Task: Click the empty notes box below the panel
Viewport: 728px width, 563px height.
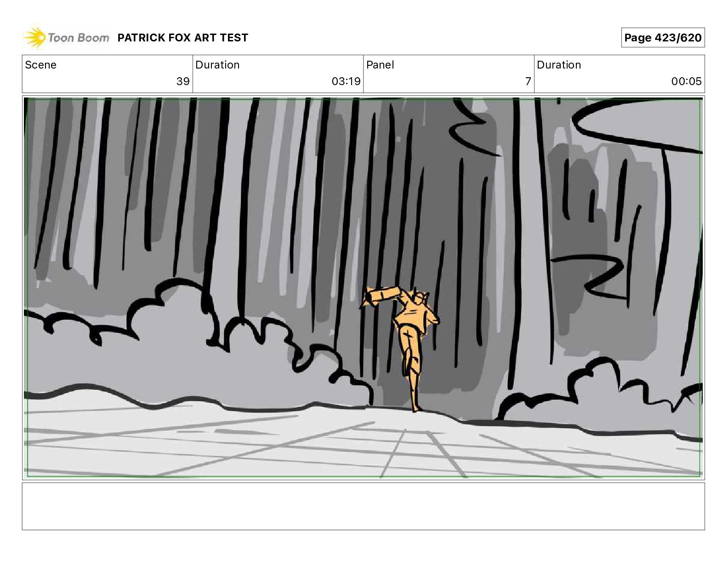Action: coord(363,506)
